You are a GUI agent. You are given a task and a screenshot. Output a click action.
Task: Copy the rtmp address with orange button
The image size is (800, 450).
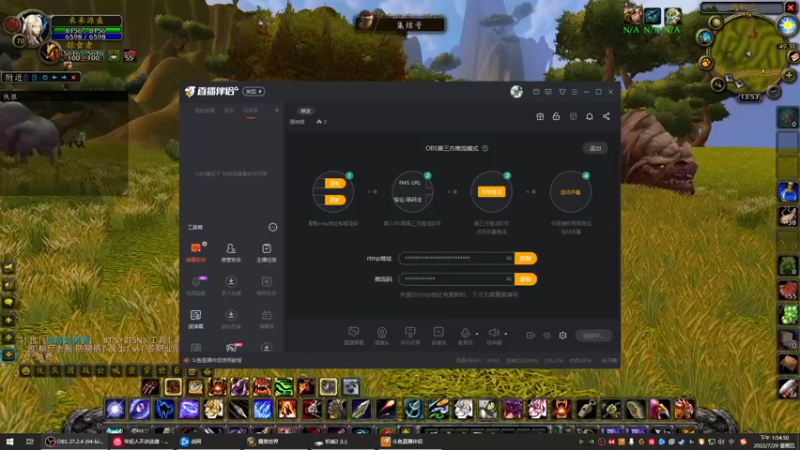coord(526,258)
